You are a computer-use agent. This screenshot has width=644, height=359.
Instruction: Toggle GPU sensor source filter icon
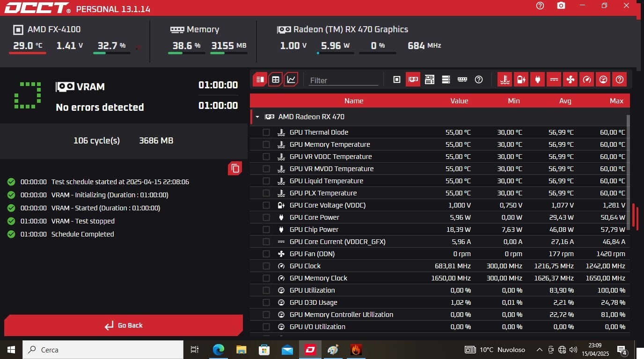pyautogui.click(x=413, y=79)
